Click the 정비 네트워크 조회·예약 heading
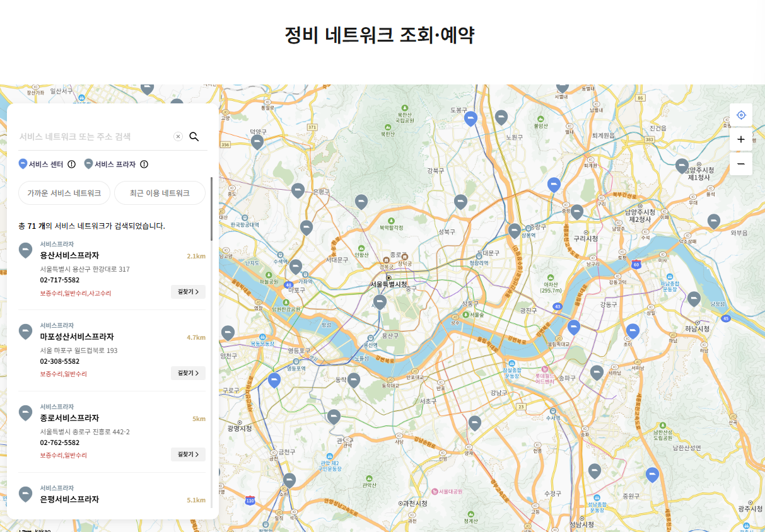This screenshot has width=765, height=532. click(379, 35)
